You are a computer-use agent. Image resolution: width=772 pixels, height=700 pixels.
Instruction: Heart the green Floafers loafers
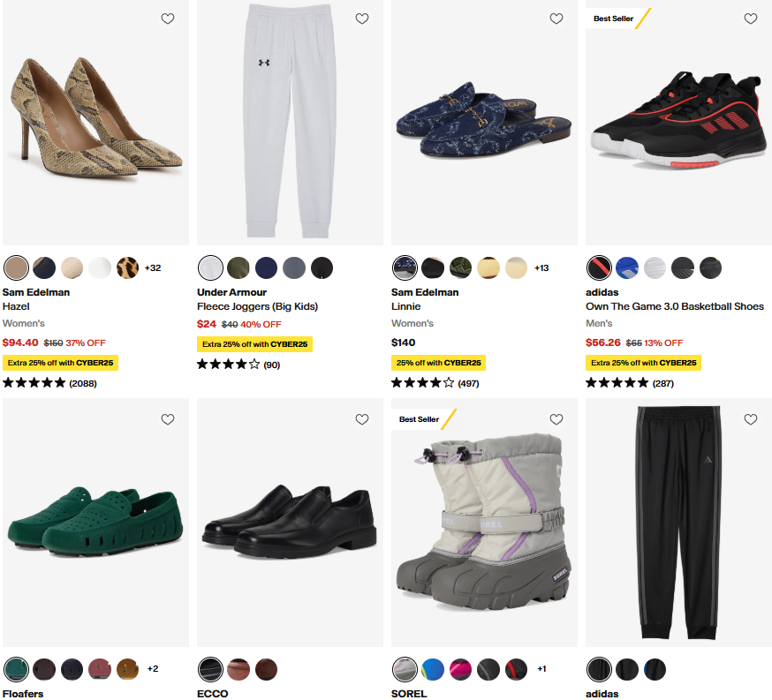pyautogui.click(x=168, y=419)
